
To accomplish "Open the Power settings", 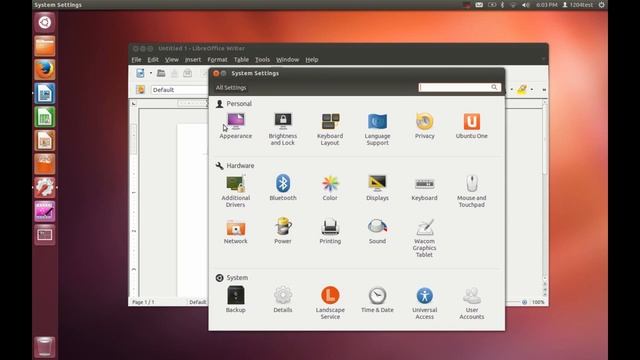I will click(x=282, y=231).
